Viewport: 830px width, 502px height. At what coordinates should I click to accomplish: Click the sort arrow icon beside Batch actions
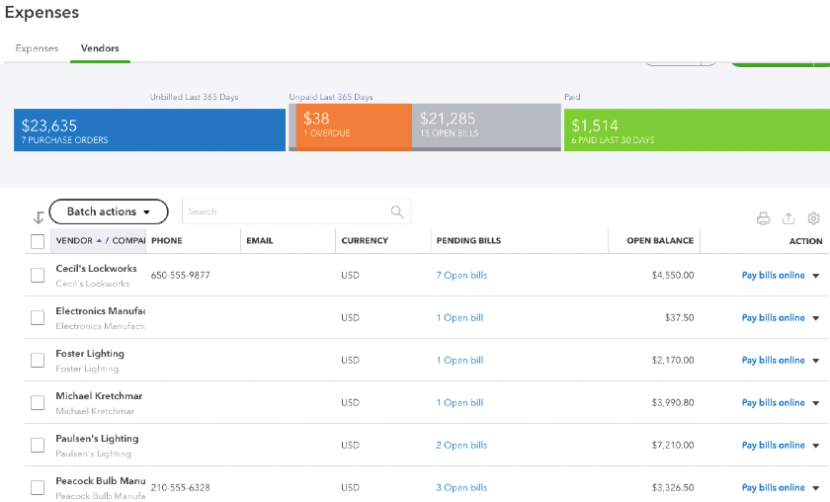[x=38, y=217]
